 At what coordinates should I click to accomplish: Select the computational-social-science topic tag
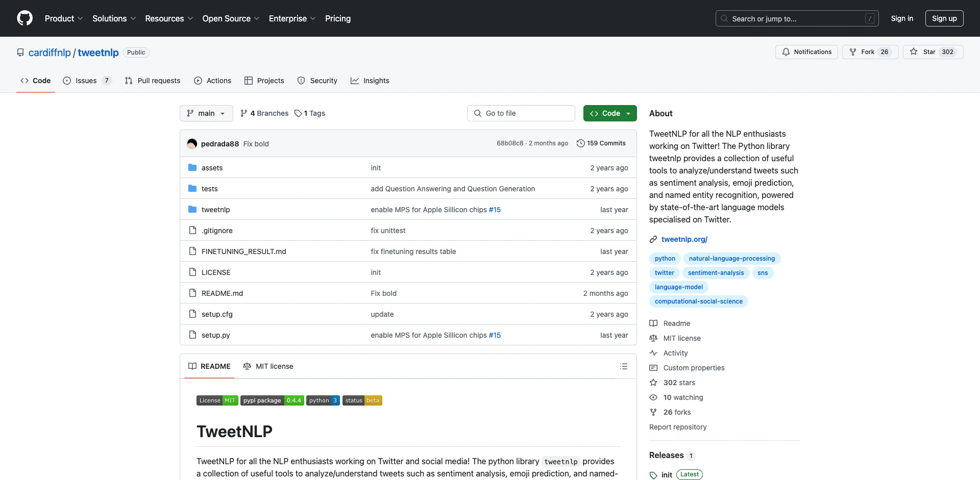tap(699, 301)
